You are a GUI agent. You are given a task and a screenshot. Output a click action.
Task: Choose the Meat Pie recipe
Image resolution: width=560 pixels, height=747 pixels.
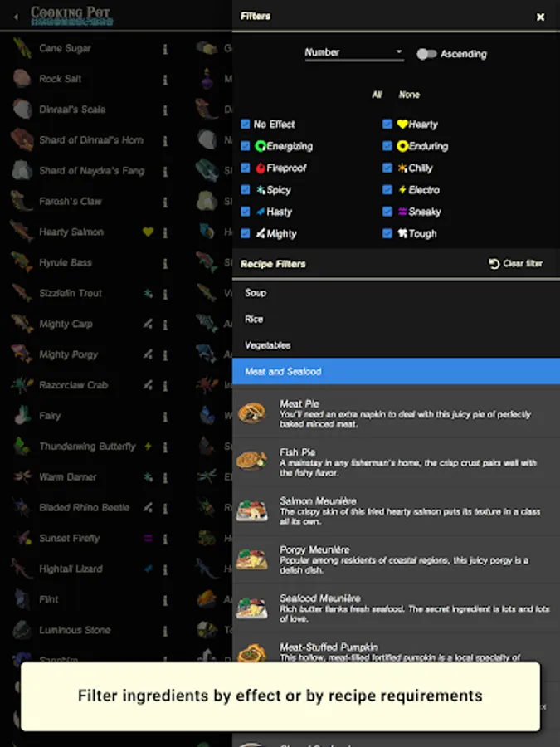pos(397,413)
